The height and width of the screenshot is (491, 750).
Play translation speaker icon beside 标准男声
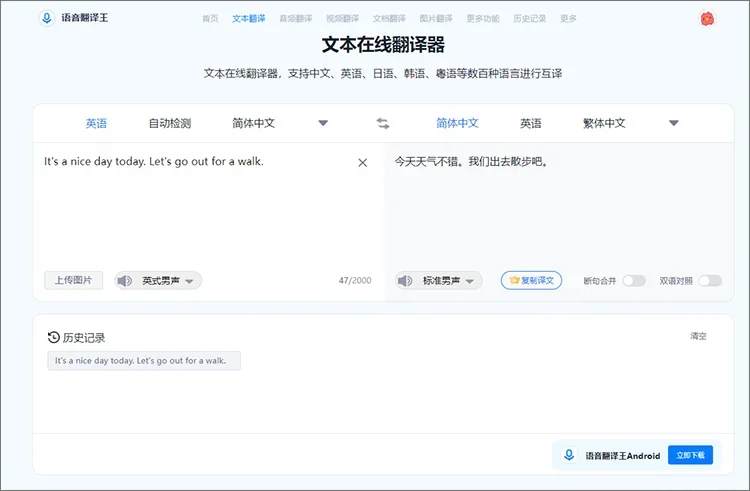pyautogui.click(x=405, y=281)
